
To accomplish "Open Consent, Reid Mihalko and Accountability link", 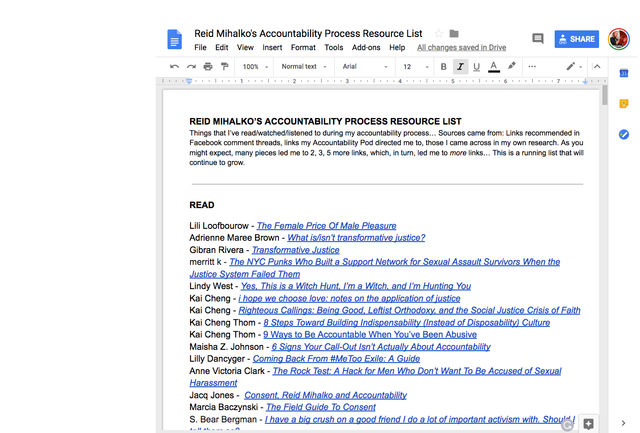I will (325, 395).
